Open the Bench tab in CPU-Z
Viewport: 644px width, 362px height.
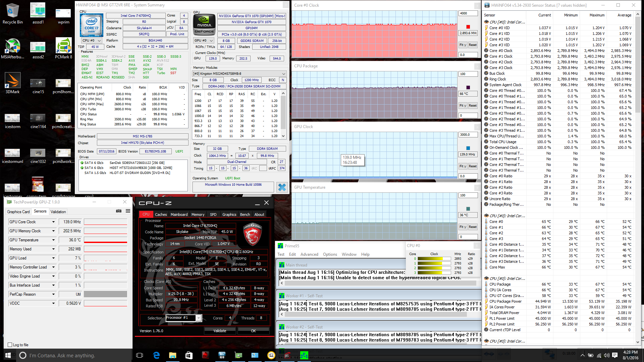pyautogui.click(x=245, y=215)
